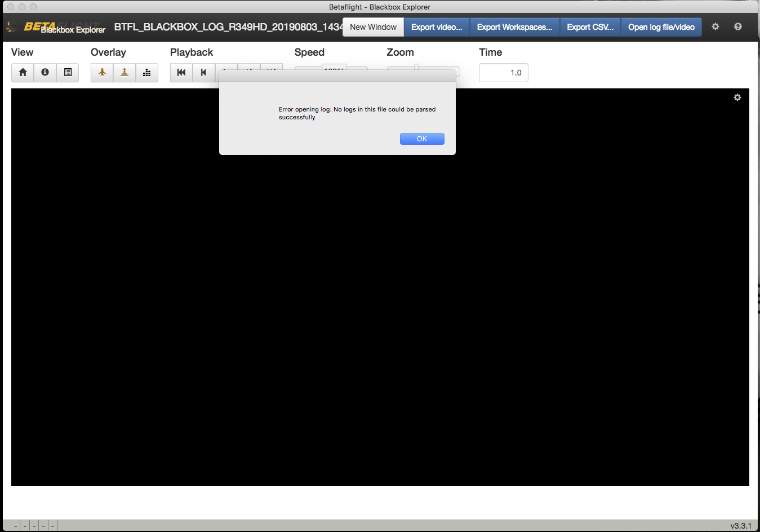760x532 pixels.
Task: Click the previous frame playback icon
Action: (203, 72)
